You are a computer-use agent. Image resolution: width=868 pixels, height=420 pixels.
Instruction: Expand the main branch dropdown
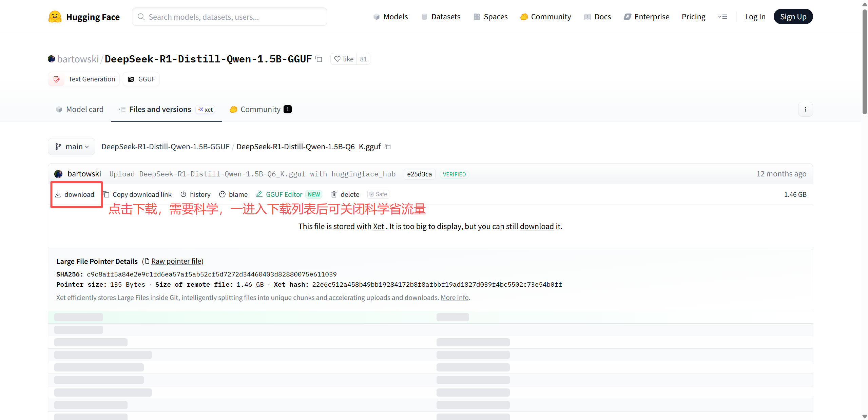tap(72, 147)
